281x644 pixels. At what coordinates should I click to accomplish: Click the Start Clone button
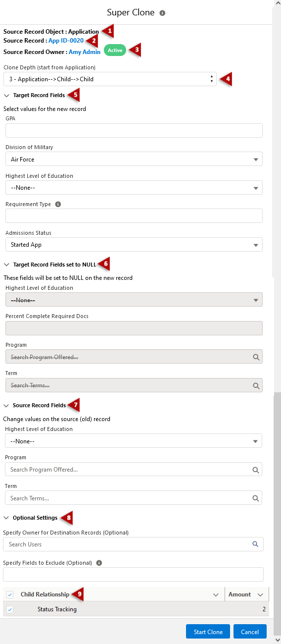[x=208, y=632]
